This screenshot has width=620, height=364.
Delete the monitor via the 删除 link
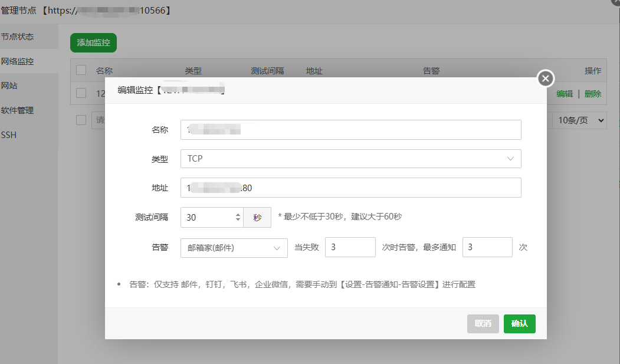[592, 93]
